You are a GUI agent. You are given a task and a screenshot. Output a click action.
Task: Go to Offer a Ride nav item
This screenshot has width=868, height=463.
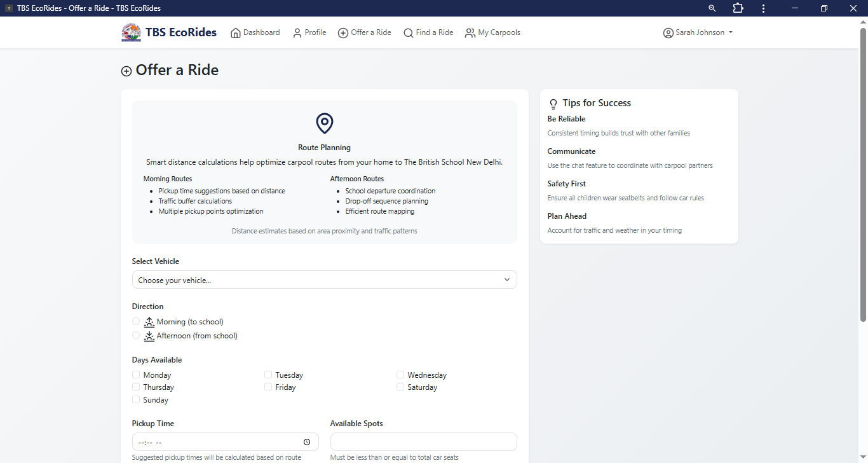[365, 32]
